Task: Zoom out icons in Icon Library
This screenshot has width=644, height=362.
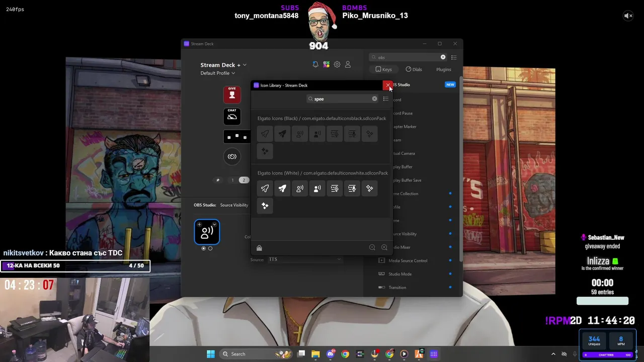Action: (x=372, y=247)
